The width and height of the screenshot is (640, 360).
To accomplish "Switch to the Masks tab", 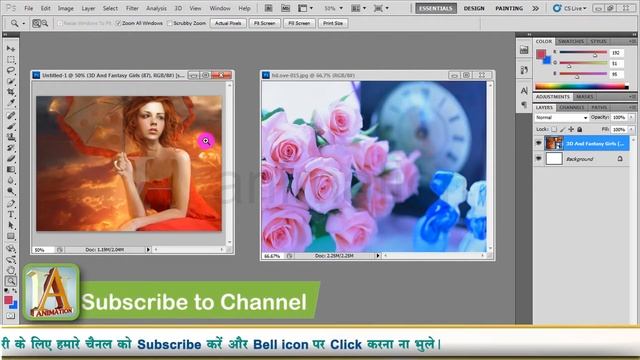I will click(x=584, y=97).
